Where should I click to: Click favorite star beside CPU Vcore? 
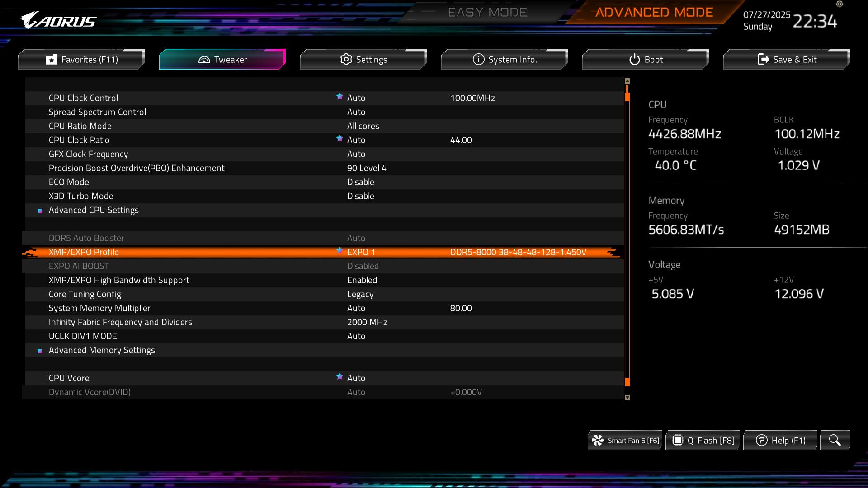(x=340, y=376)
